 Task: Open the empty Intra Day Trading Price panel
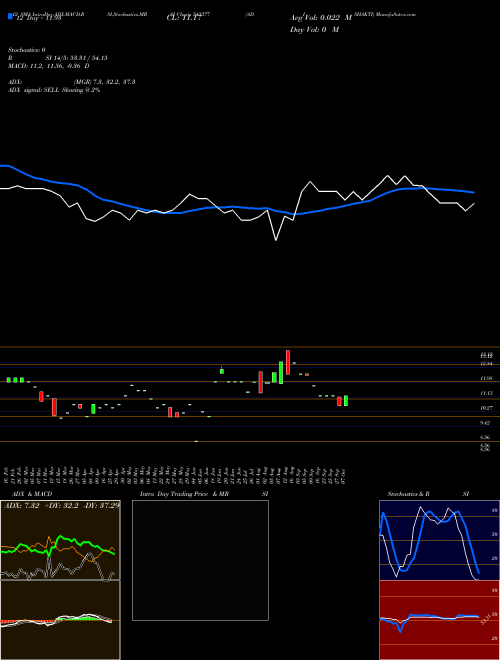tap(200, 560)
